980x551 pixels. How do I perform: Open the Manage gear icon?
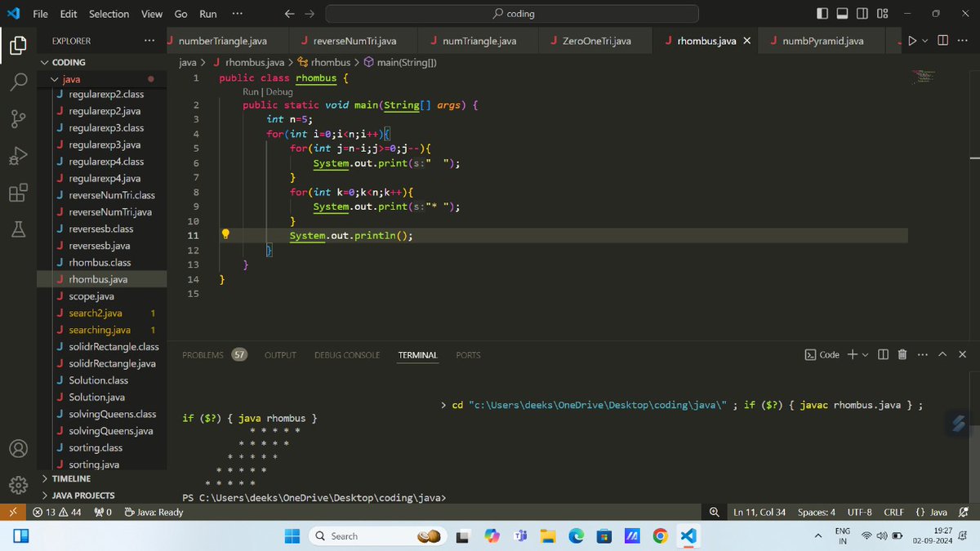(18, 485)
